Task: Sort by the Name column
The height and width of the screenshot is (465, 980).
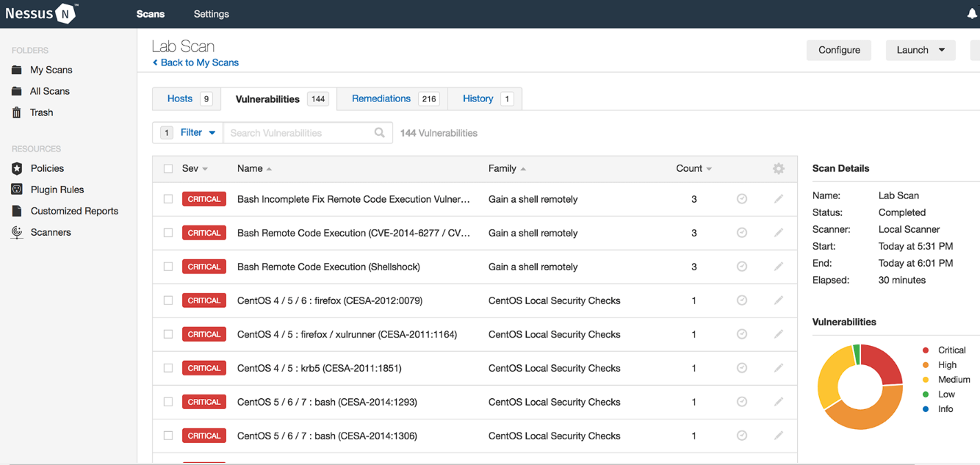Action: (x=254, y=169)
